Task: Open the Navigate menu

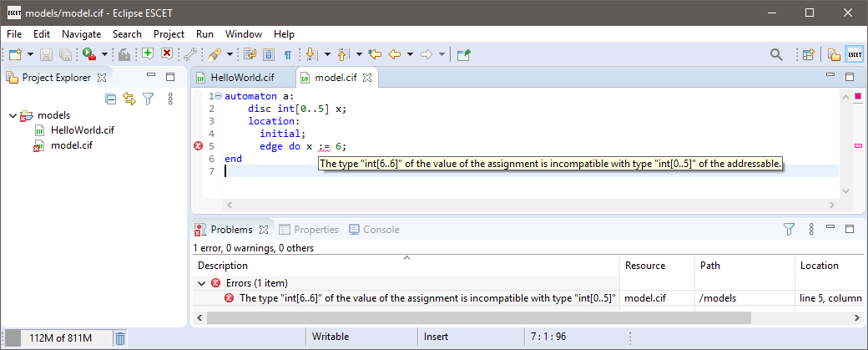Action: coord(81,34)
